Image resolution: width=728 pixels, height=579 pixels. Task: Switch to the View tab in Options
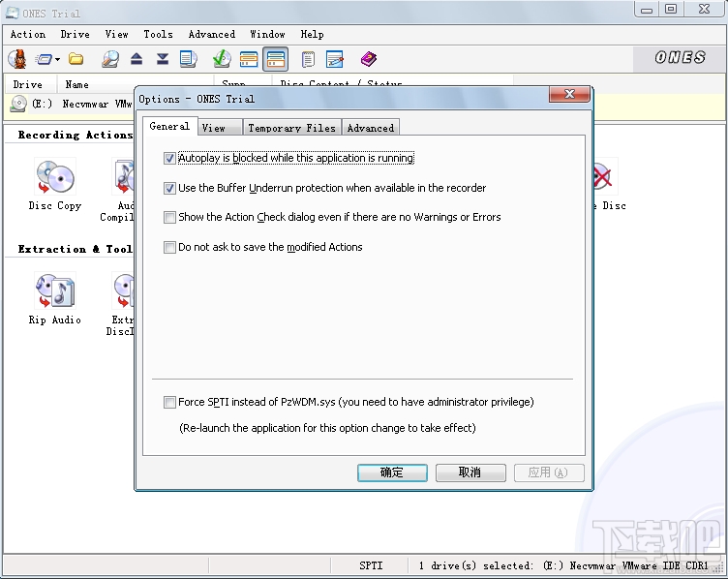click(x=220, y=128)
